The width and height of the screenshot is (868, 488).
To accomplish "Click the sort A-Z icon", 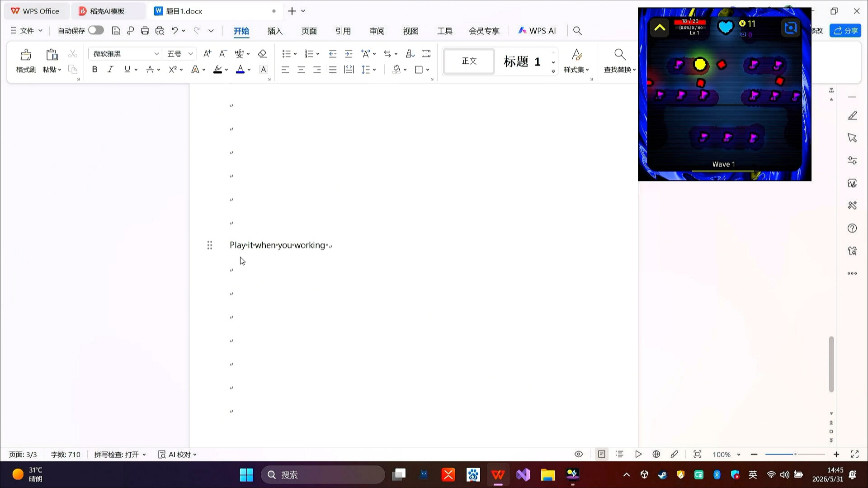I will [x=410, y=54].
